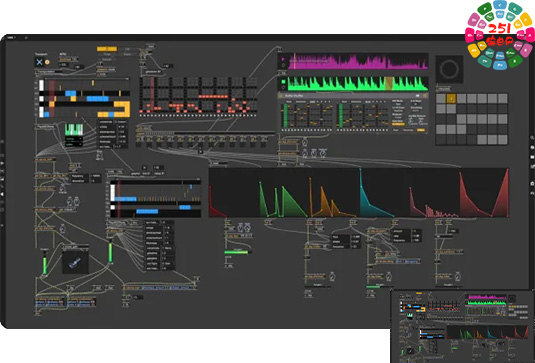
Task: Click loop icon below the magenta play triangle
Action: pos(283,65)
